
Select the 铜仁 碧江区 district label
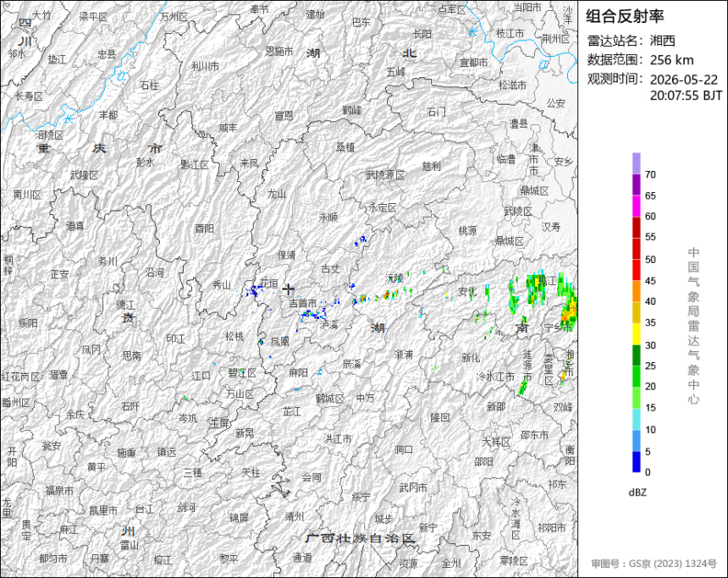click(242, 373)
